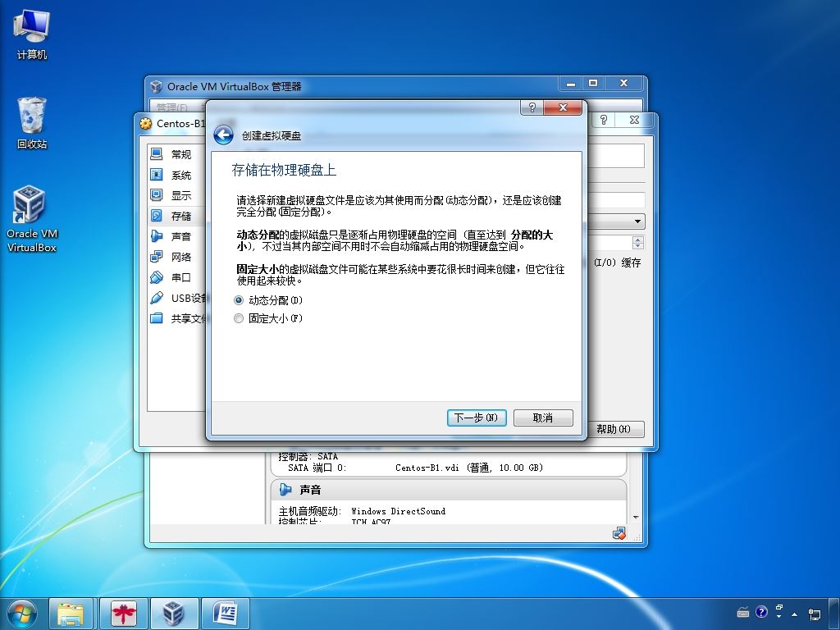Click the manager details scrollbar down arrow
840x630 pixels.
coord(636,518)
